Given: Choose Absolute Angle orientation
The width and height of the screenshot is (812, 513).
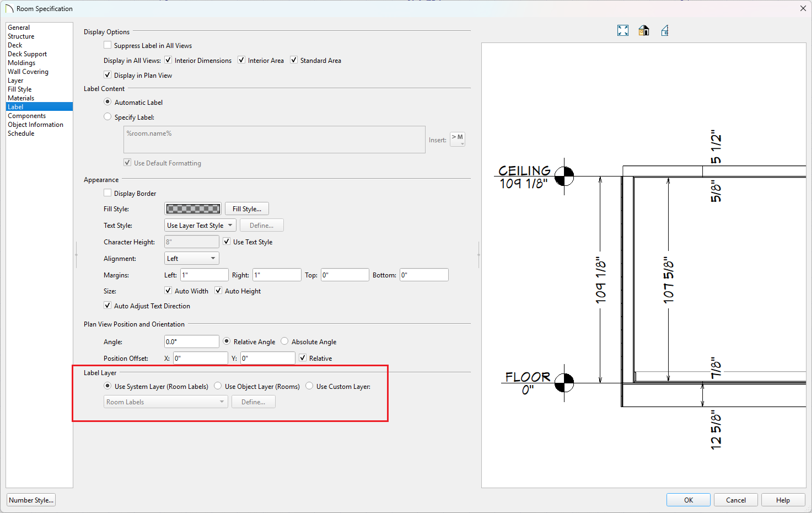Looking at the screenshot, I should point(284,341).
